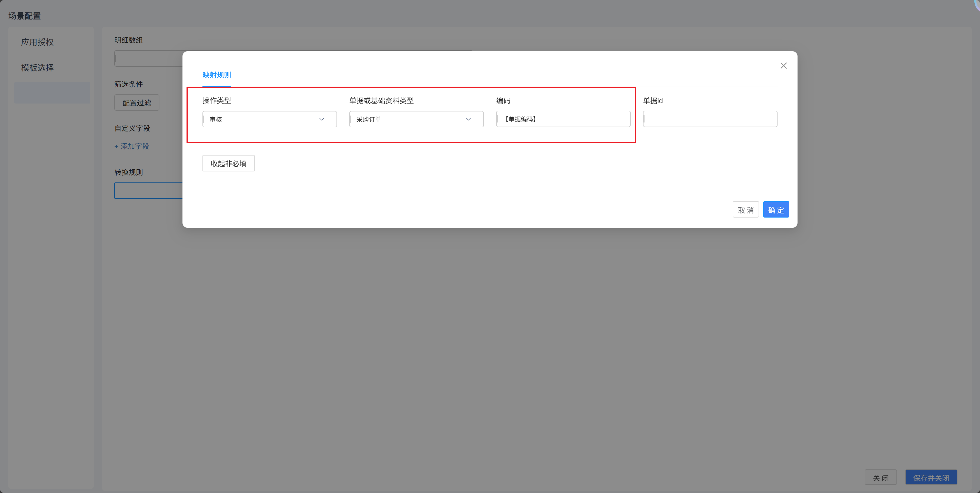980x493 pixels.
Task: Expand the 单据或基础资料类型 dropdown arrow
Action: click(468, 119)
